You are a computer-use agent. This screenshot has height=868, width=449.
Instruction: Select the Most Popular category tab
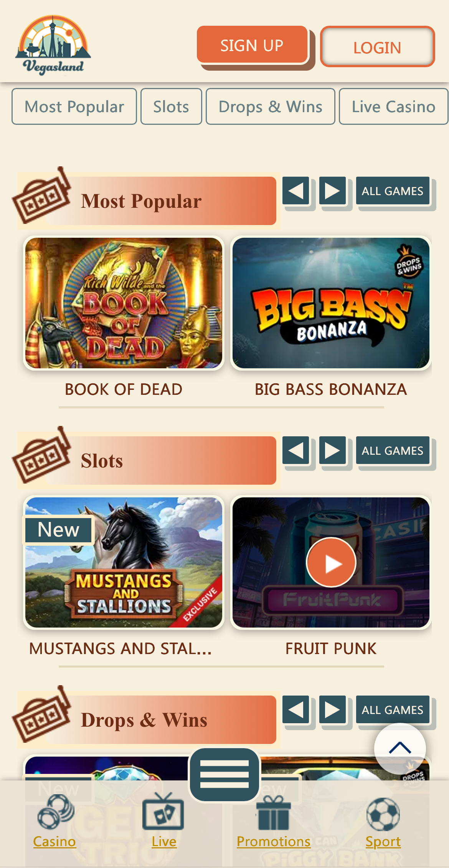coord(74,106)
